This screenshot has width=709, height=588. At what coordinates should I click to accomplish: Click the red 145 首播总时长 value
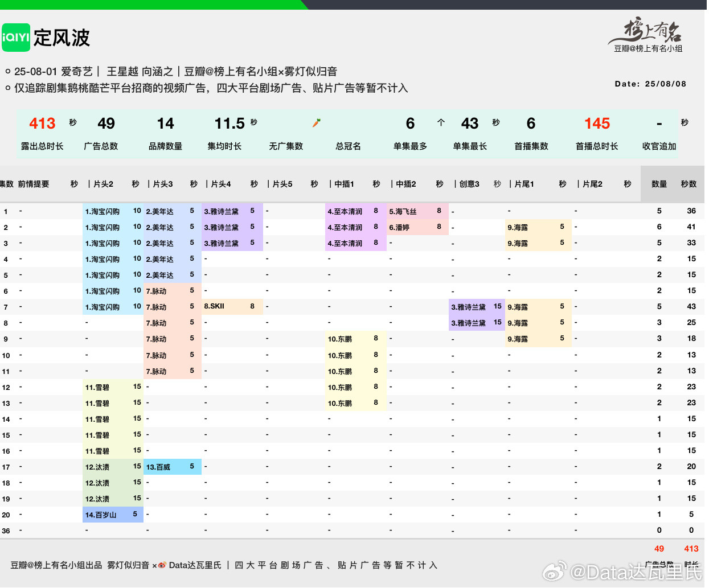click(597, 124)
